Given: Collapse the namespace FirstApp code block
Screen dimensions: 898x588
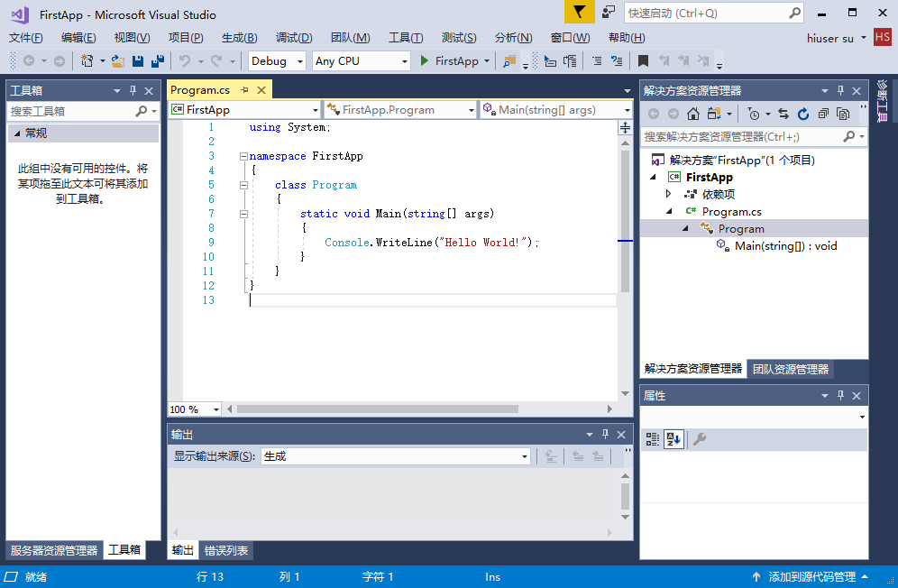Looking at the screenshot, I should point(243,156).
